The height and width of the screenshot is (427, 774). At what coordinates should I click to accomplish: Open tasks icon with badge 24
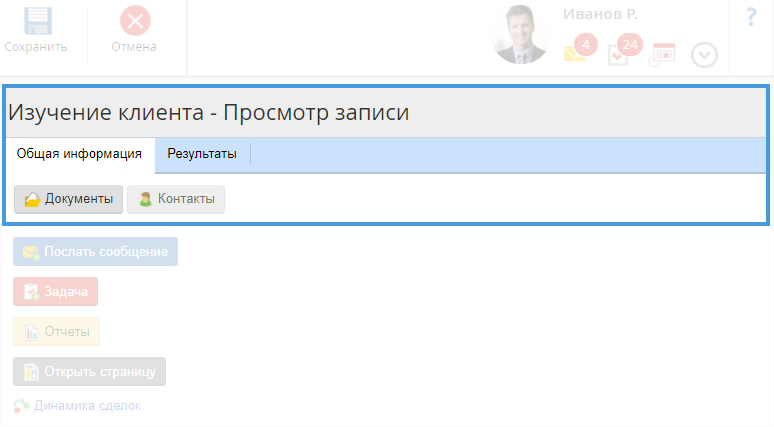pyautogui.click(x=624, y=49)
